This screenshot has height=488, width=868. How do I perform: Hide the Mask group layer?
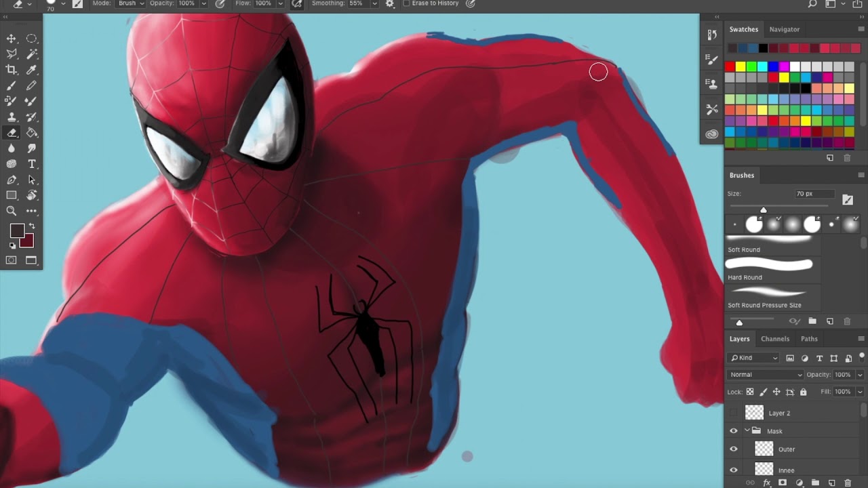pyautogui.click(x=733, y=431)
